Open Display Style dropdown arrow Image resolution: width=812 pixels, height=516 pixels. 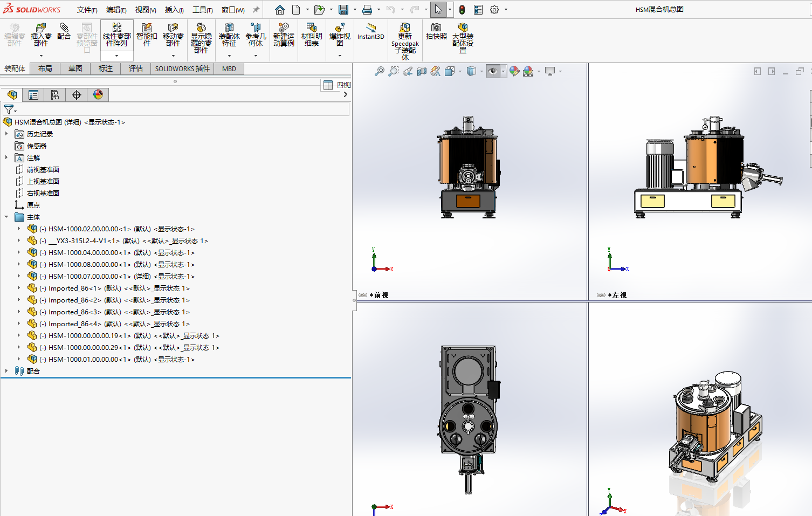(x=481, y=71)
